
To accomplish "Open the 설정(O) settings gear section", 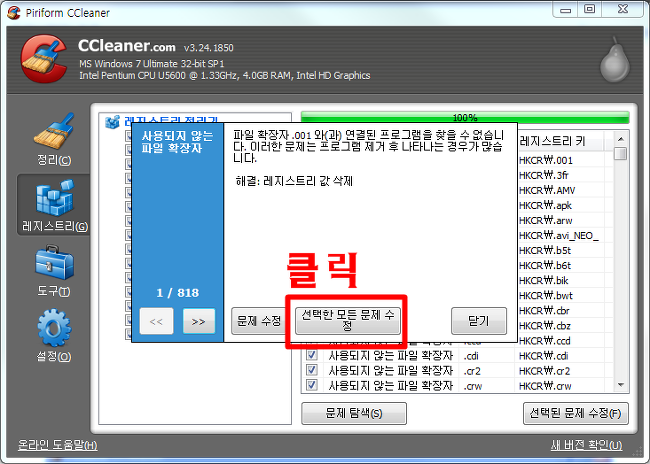I will pos(54,335).
